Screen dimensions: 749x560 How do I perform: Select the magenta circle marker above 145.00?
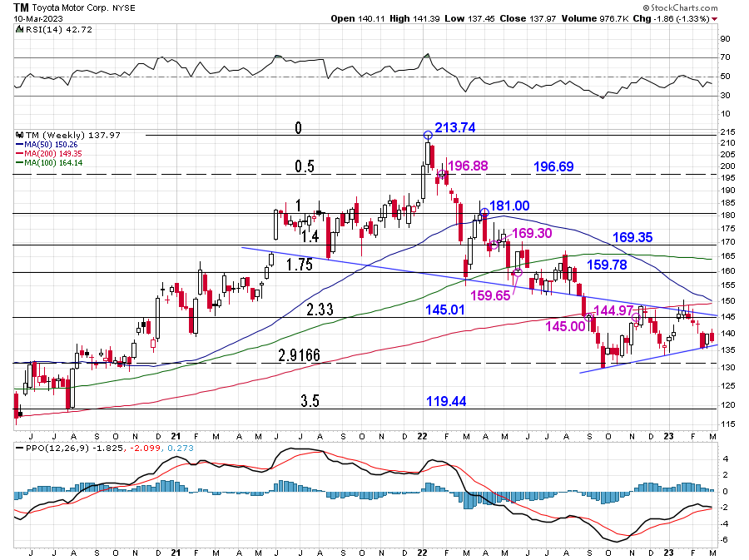coord(588,317)
